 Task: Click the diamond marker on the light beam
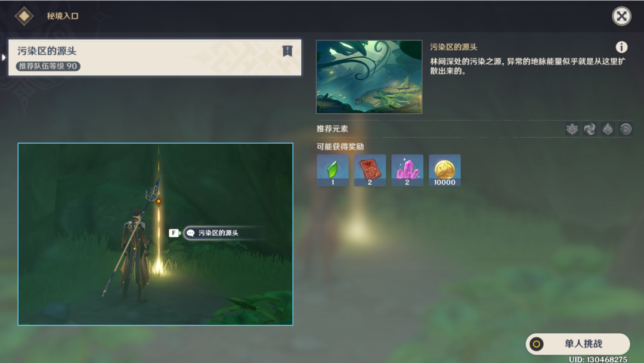pyautogui.click(x=159, y=201)
